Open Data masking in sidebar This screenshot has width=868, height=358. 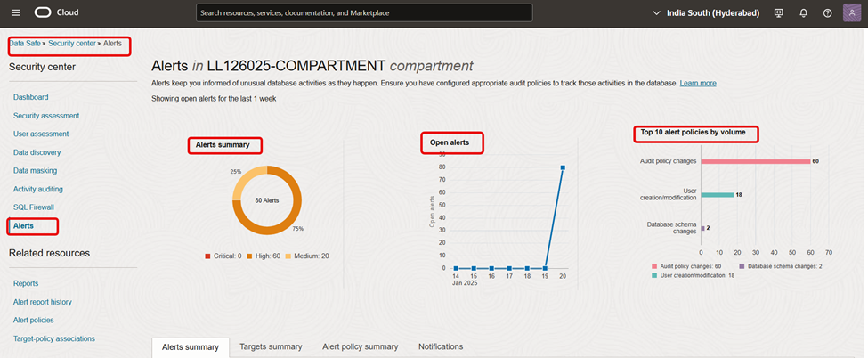pos(35,170)
